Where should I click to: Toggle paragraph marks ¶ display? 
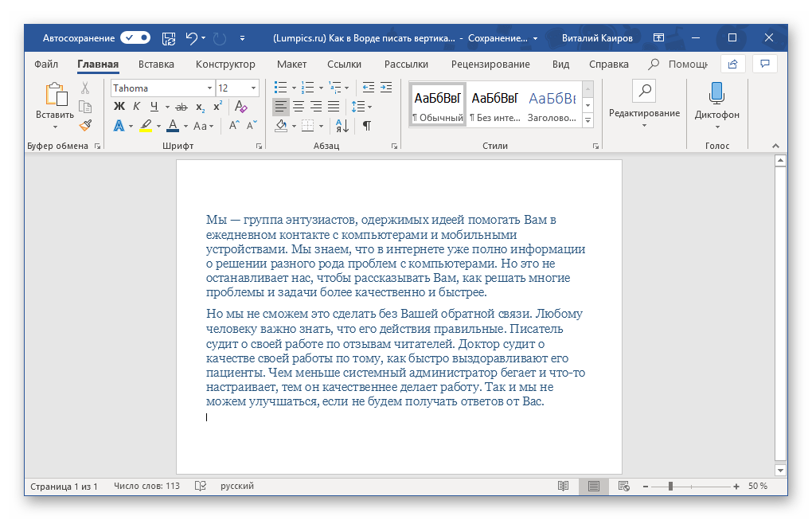pos(366,126)
